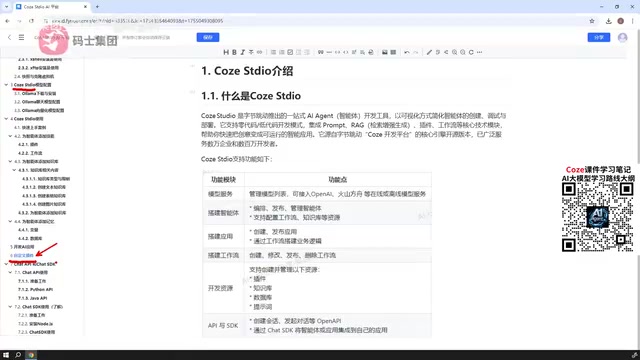The width and height of the screenshot is (640, 360).
Task: Collapse section 4 Coze Stdio使用
Action: tap(6, 119)
